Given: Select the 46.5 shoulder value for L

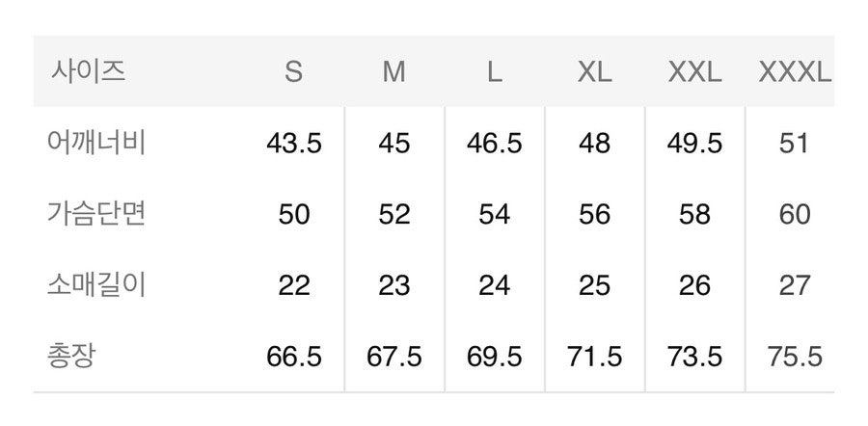Looking at the screenshot, I should pos(495,144).
